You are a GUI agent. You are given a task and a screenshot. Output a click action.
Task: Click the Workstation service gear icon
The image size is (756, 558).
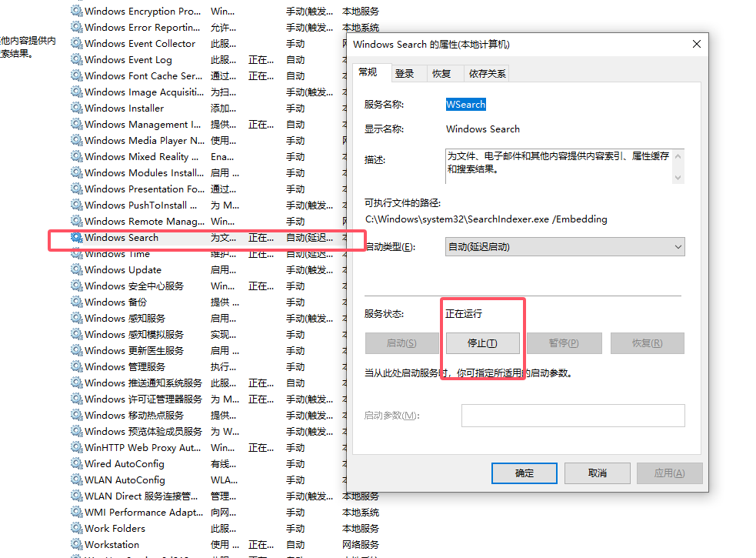click(x=76, y=545)
